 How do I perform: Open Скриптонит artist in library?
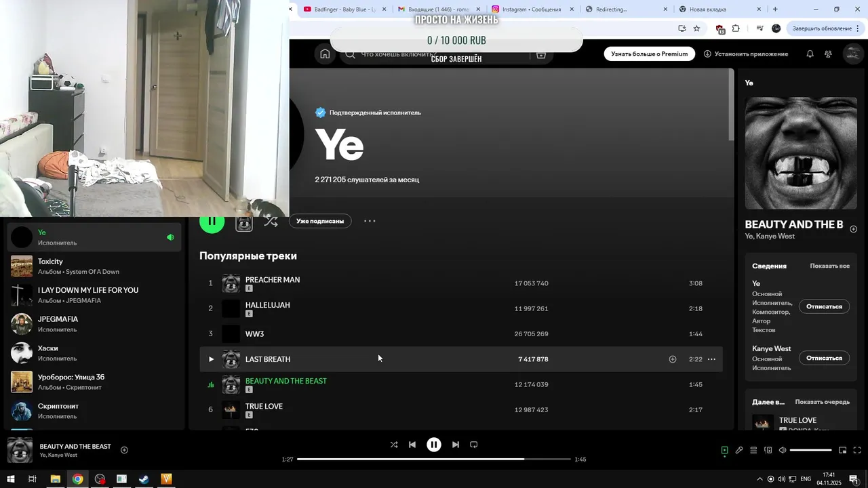click(x=94, y=411)
